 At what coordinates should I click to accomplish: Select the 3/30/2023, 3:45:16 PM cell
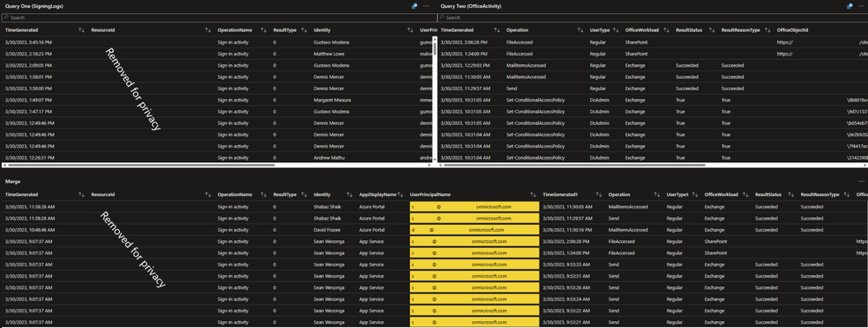pyautogui.click(x=29, y=42)
